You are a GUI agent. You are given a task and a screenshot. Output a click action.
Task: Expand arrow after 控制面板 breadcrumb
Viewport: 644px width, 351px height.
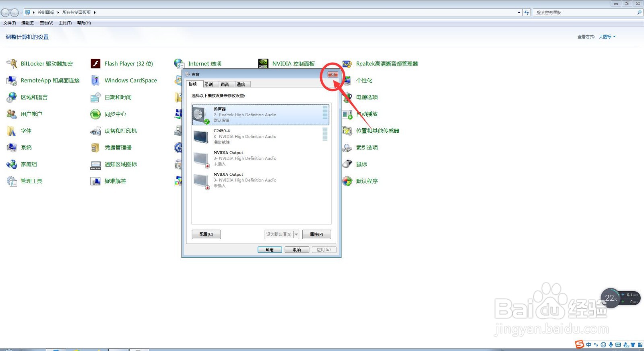tap(58, 12)
